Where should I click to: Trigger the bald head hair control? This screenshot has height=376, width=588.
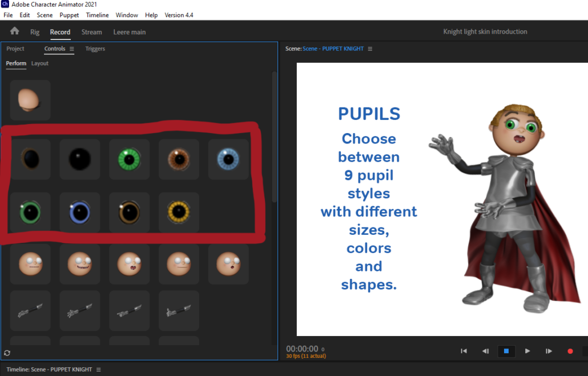click(x=30, y=100)
